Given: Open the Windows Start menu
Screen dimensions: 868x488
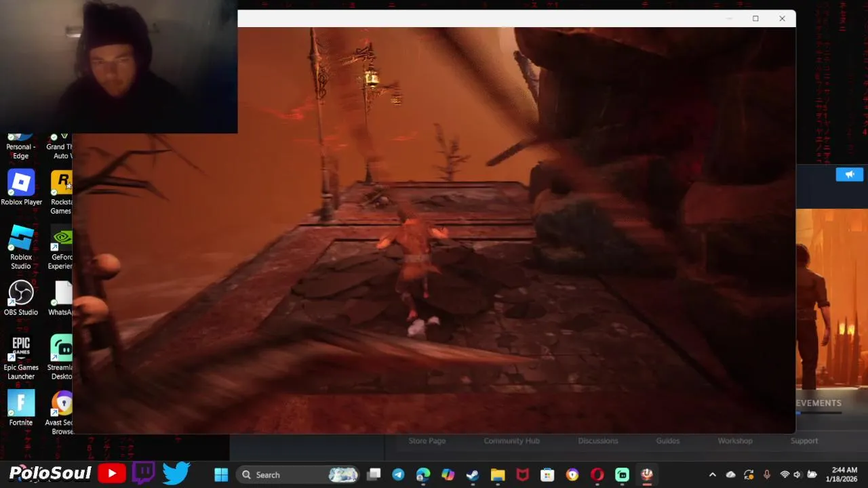Looking at the screenshot, I should click(x=221, y=474).
